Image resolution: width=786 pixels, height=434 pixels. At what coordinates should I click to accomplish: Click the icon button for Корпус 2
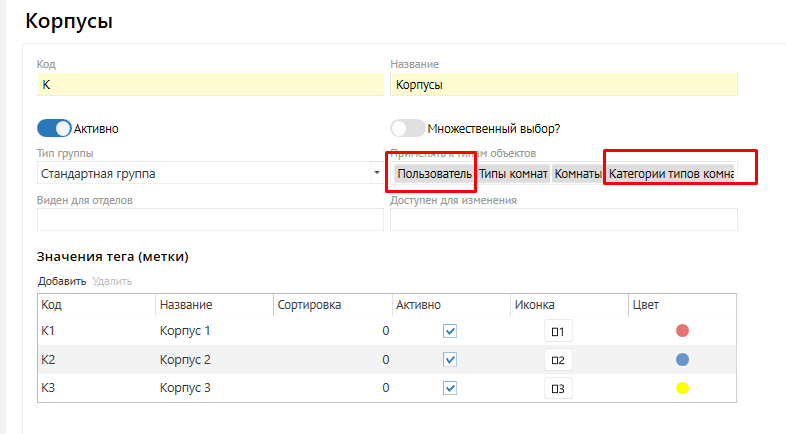coord(558,360)
